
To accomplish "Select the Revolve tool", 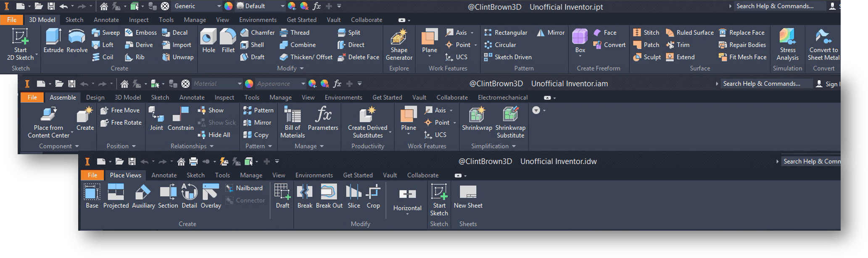I will (77, 41).
